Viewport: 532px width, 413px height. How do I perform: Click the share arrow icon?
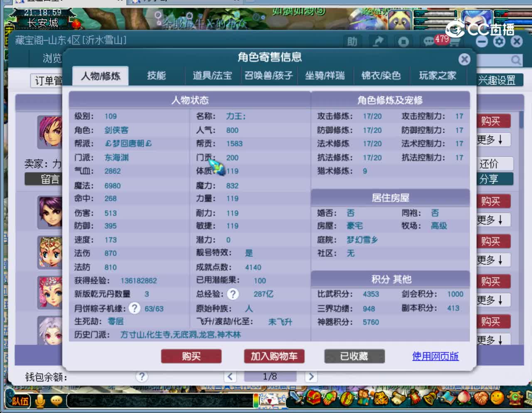(377, 41)
